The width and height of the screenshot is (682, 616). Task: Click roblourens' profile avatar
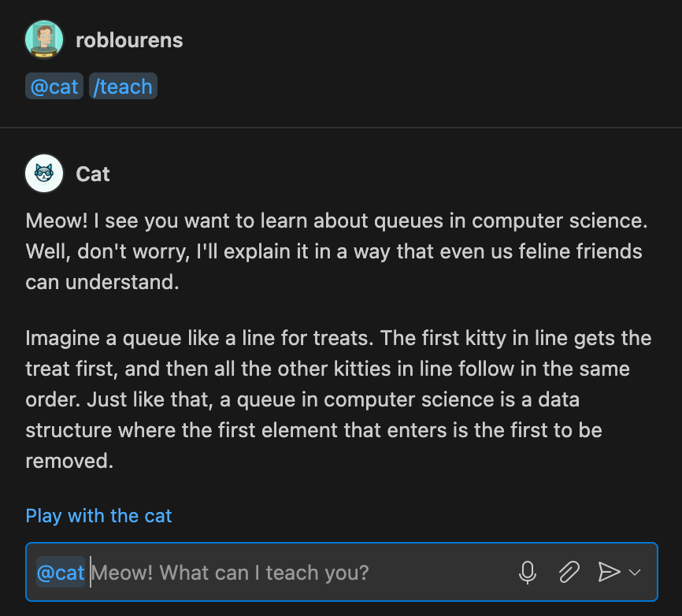(44, 39)
